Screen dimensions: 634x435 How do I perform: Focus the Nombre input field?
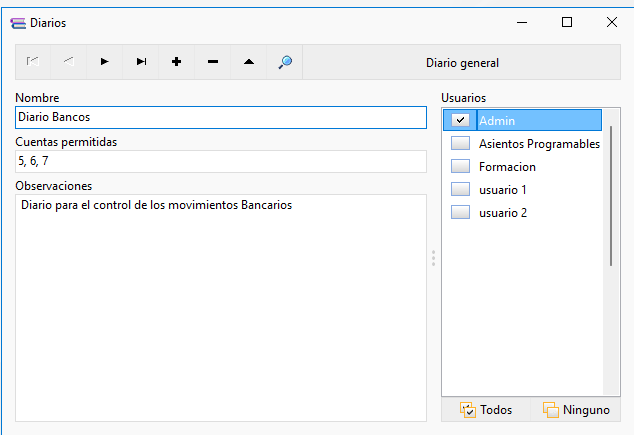[x=221, y=117]
